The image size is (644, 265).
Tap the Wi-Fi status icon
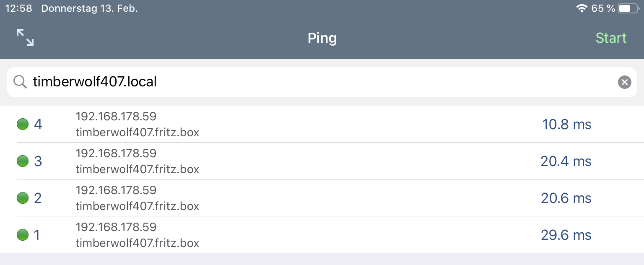click(x=582, y=8)
